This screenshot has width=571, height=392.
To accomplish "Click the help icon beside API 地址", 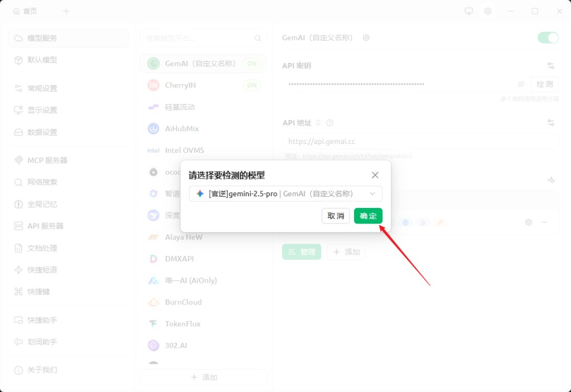I will click(x=330, y=122).
